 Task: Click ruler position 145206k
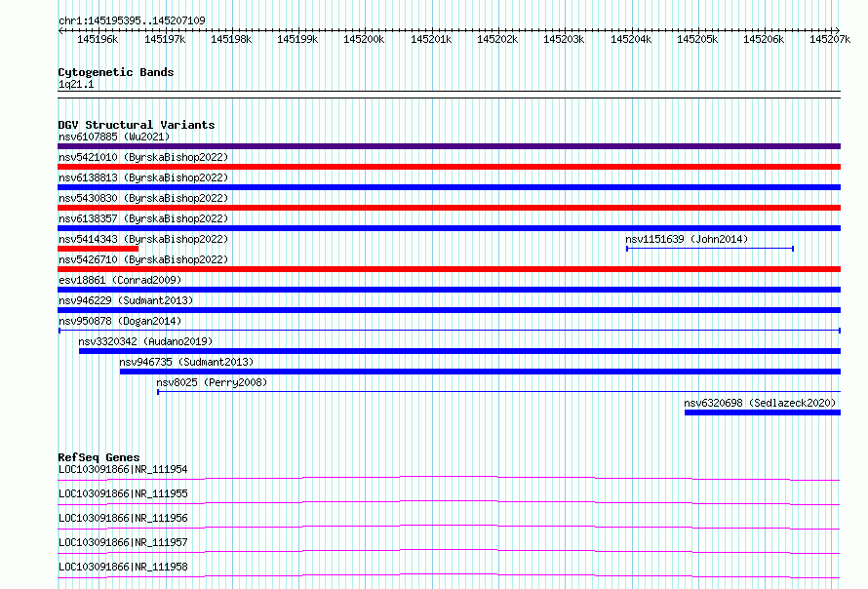tap(764, 39)
